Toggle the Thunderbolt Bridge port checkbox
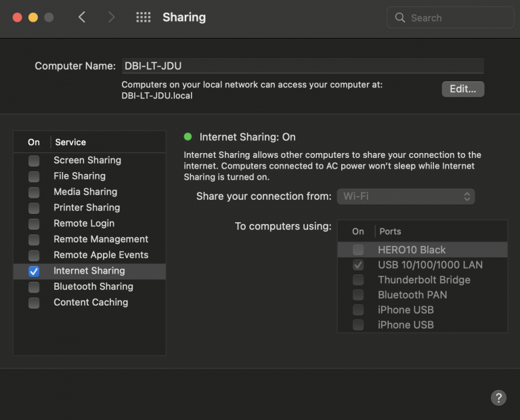The height and width of the screenshot is (420, 520). [358, 280]
